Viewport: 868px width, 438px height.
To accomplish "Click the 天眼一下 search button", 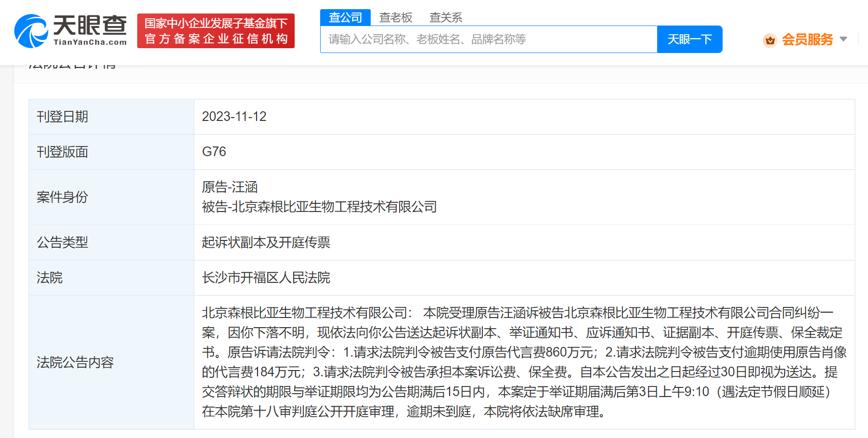I will click(689, 39).
